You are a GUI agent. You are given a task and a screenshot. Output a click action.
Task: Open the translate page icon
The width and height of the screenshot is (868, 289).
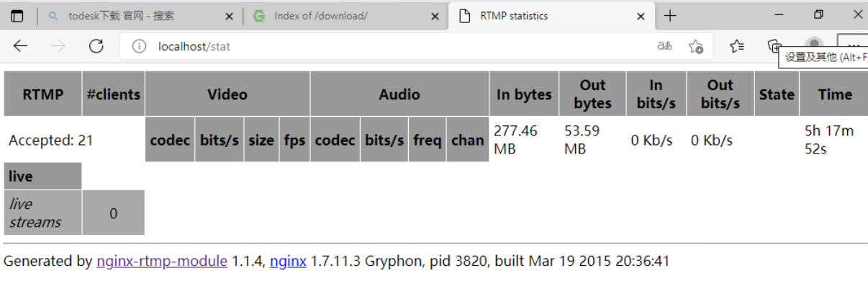664,46
